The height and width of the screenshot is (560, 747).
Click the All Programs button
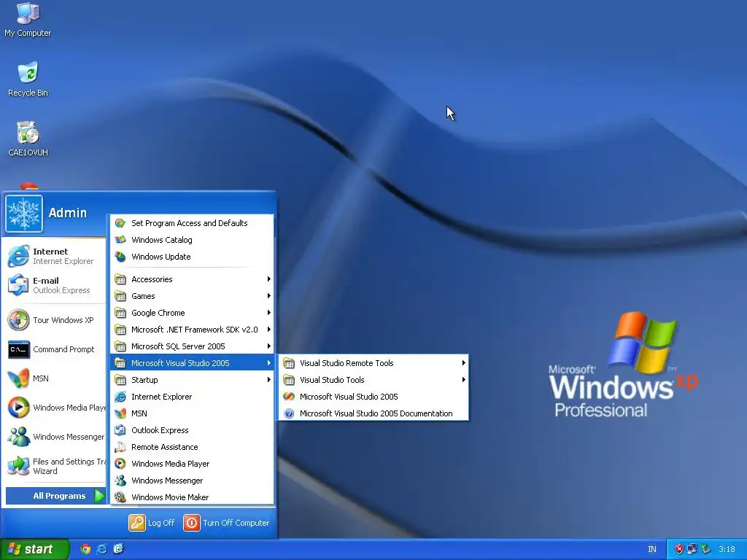(55, 496)
